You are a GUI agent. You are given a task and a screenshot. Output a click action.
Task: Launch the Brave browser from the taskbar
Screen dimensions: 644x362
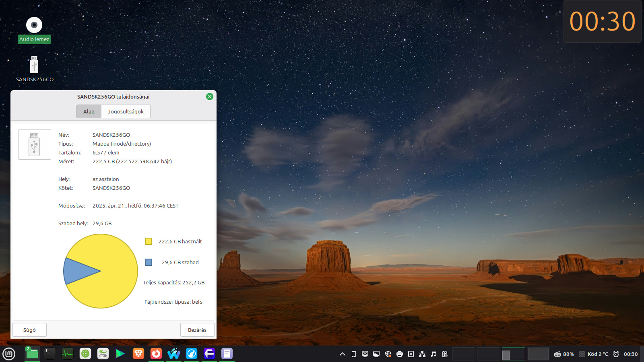(138, 354)
